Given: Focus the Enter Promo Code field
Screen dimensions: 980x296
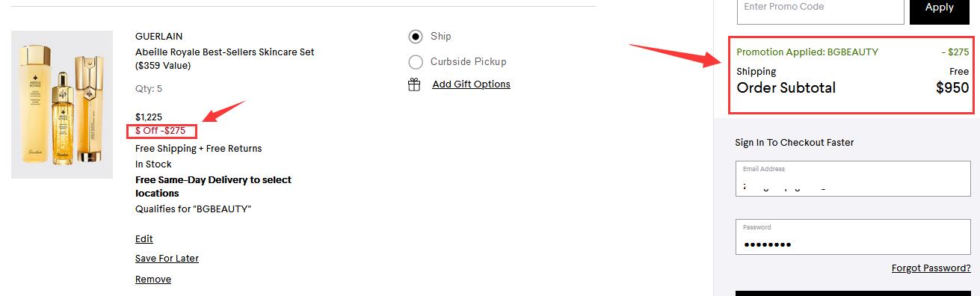Looking at the screenshot, I should coord(820,9).
